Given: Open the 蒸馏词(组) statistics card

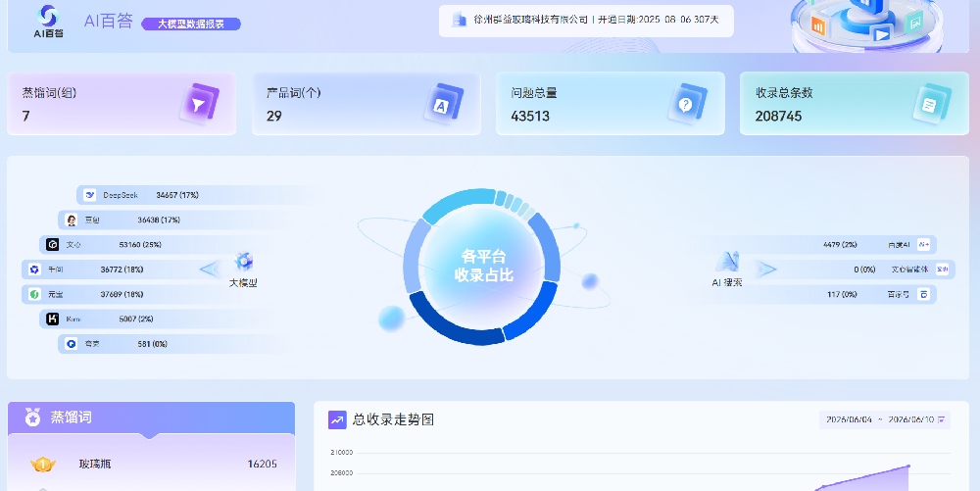Looking at the screenshot, I should pos(122,104).
